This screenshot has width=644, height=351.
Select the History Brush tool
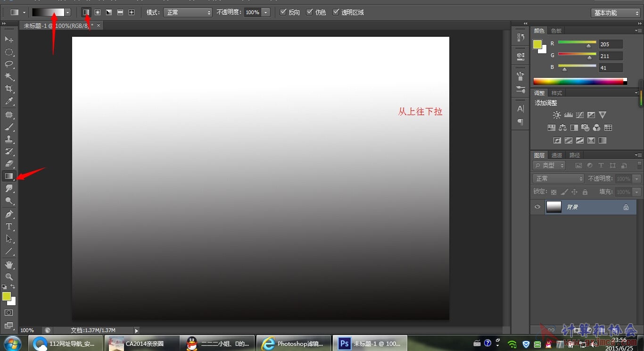(8, 151)
